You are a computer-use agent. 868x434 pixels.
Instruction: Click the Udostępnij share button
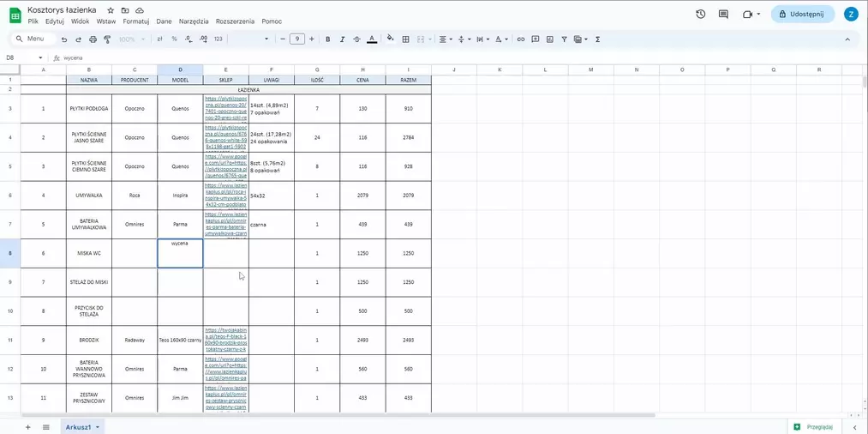tap(803, 15)
